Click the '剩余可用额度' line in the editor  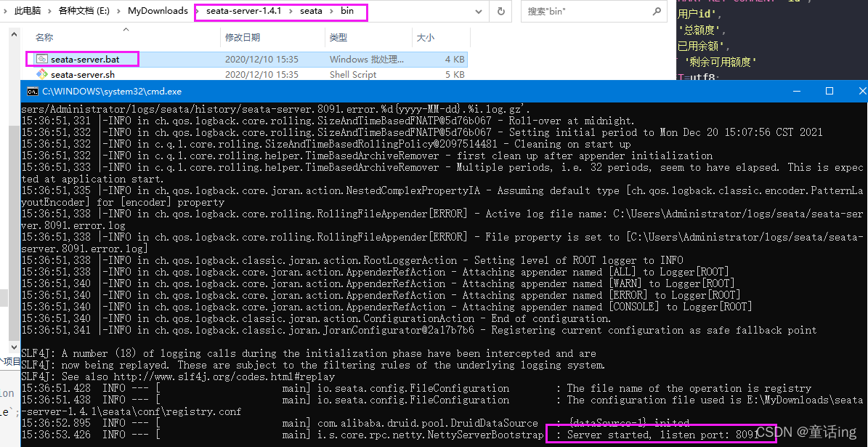(721, 62)
